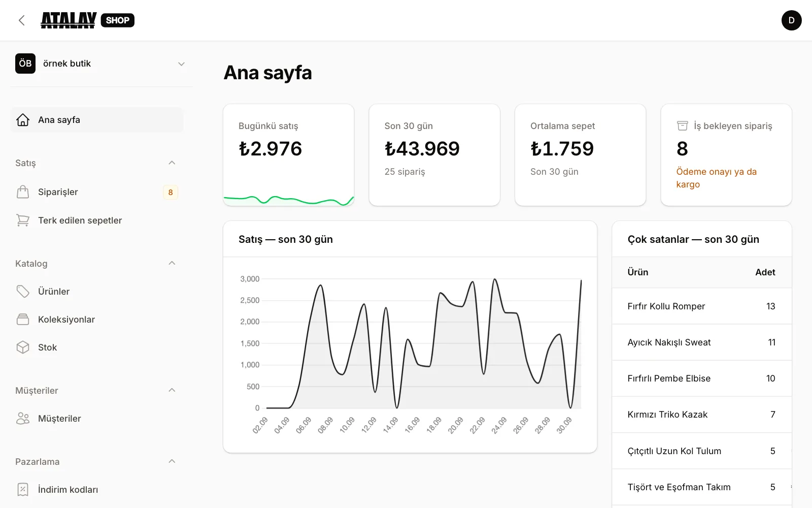The height and width of the screenshot is (508, 812).
Task: Open Koleksiyonlar page
Action: click(96, 320)
